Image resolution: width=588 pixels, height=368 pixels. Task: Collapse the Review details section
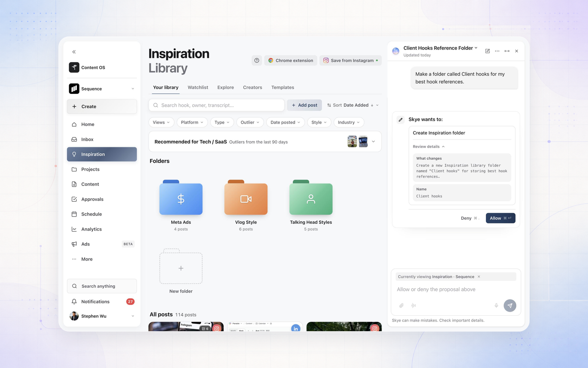point(429,146)
